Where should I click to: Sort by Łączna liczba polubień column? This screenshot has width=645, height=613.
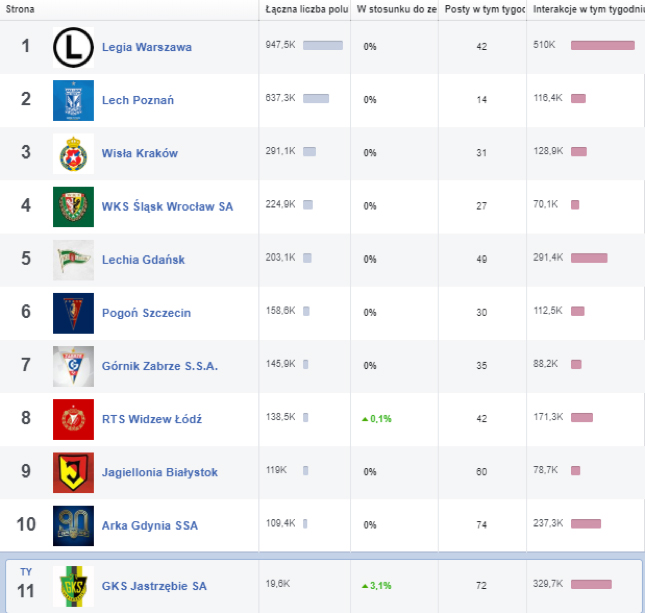[307, 9]
